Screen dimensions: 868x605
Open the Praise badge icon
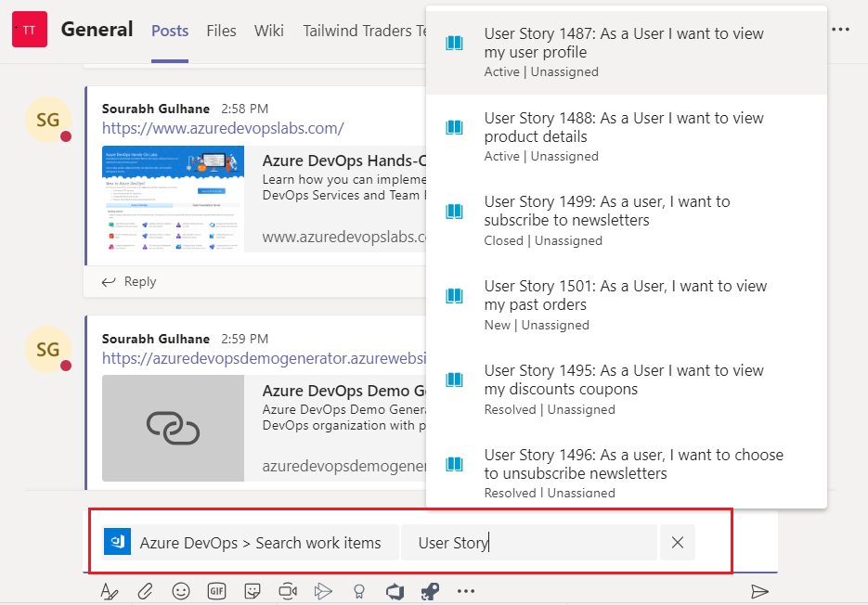coord(359,592)
